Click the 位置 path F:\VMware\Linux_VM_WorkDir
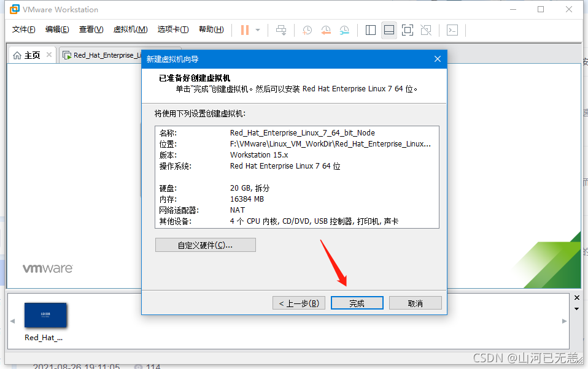 point(330,144)
